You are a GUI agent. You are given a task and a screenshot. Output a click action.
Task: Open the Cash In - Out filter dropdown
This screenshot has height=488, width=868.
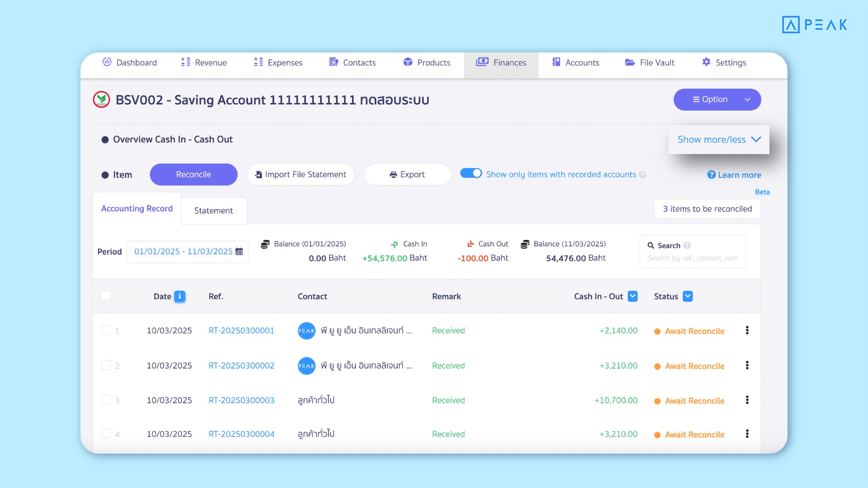tap(632, 296)
